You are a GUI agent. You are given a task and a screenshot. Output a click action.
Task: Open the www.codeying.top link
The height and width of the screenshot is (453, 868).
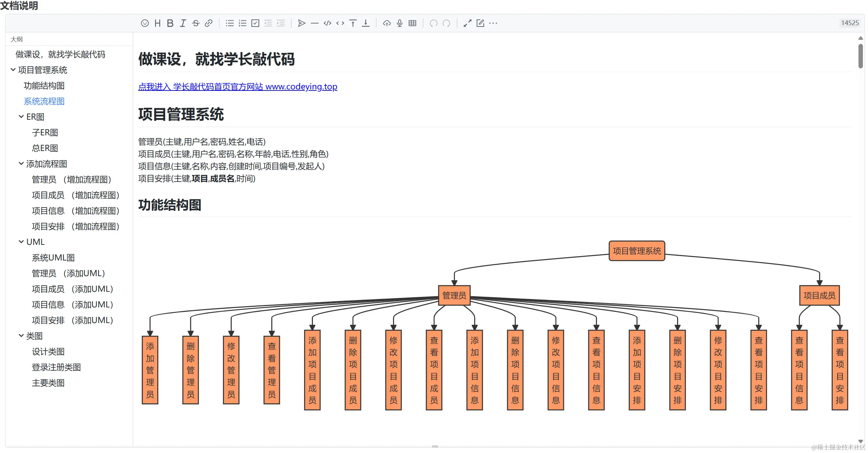pyautogui.click(x=238, y=87)
